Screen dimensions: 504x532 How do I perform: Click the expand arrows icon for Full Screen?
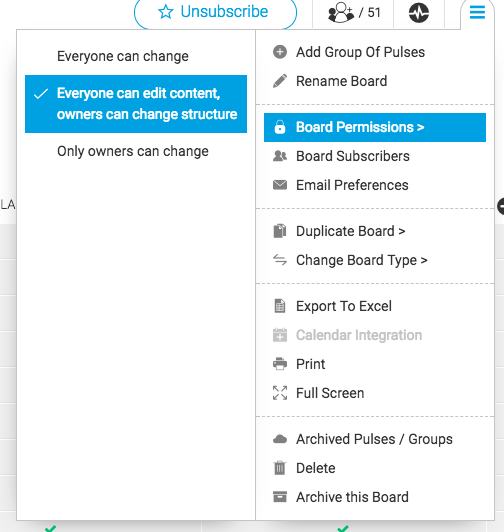[280, 393]
